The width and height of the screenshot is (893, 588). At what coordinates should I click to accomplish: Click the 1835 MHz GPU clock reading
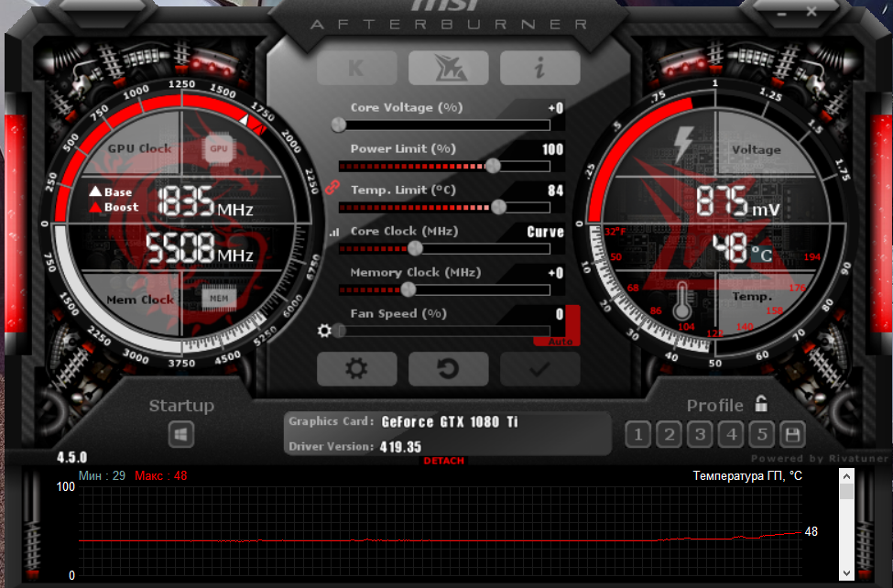click(x=204, y=201)
